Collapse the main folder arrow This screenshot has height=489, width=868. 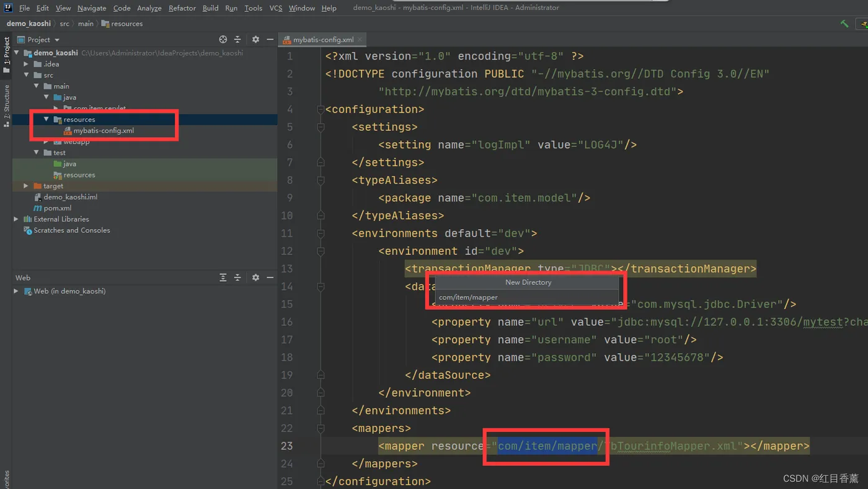pos(37,86)
